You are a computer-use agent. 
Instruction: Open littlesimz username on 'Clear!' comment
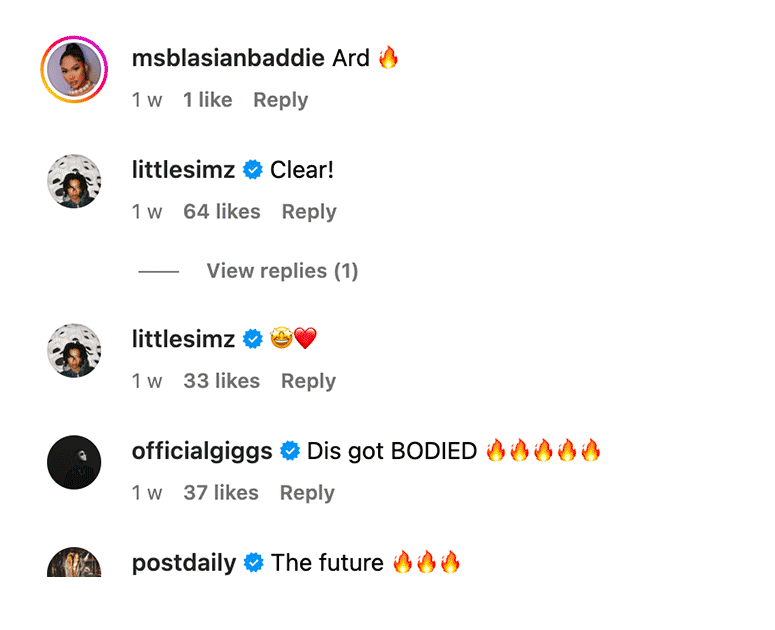pyautogui.click(x=183, y=170)
